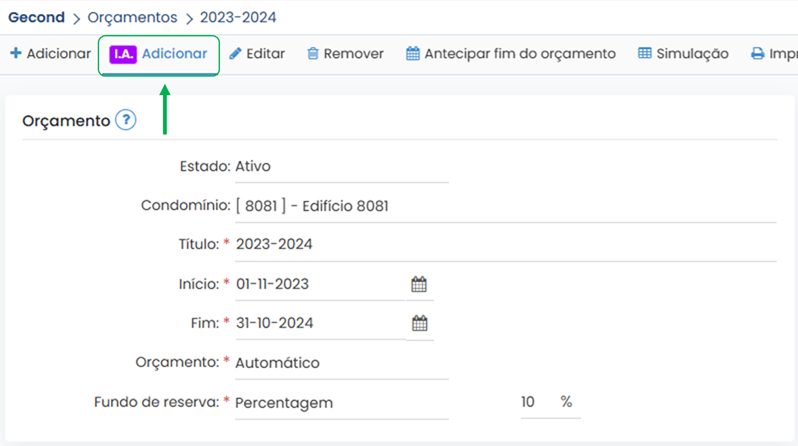Click the printer icon in toolbar

coord(757,54)
